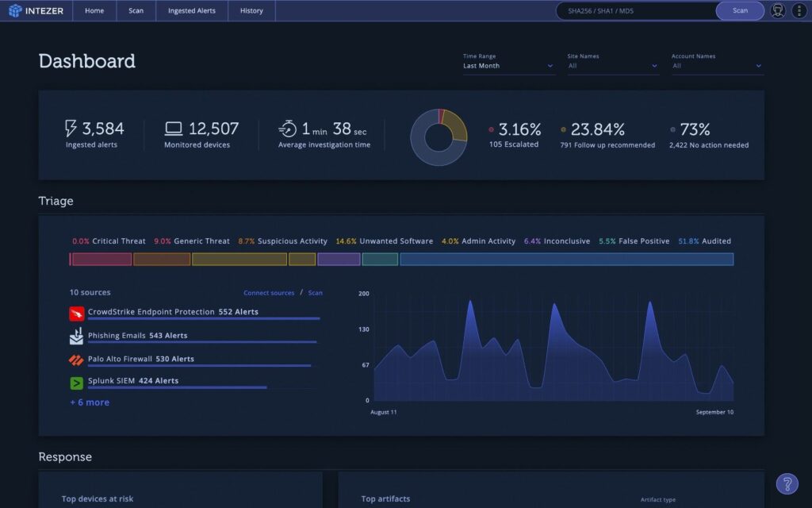Expand the + 6 more sources link
The width and height of the screenshot is (812, 508).
[x=90, y=402]
